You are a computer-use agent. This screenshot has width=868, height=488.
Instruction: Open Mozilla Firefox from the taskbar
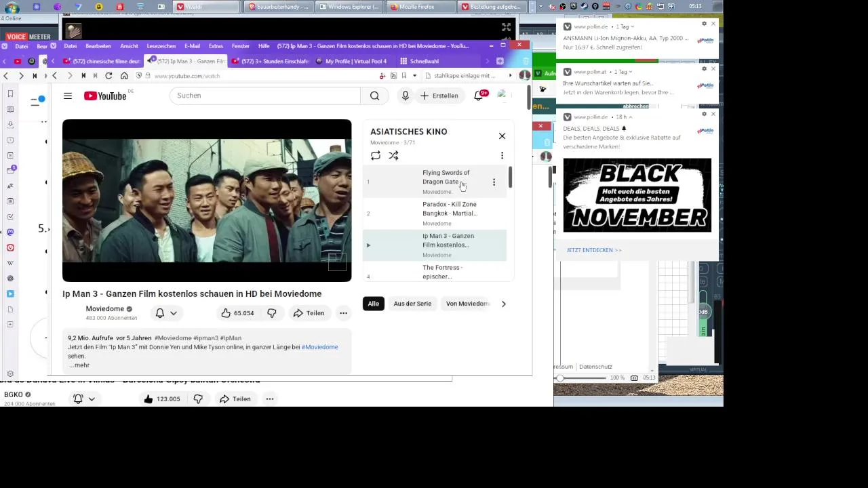[x=421, y=7]
